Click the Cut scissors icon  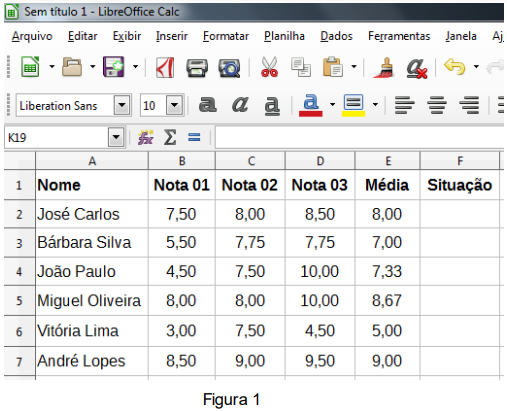click(x=269, y=67)
